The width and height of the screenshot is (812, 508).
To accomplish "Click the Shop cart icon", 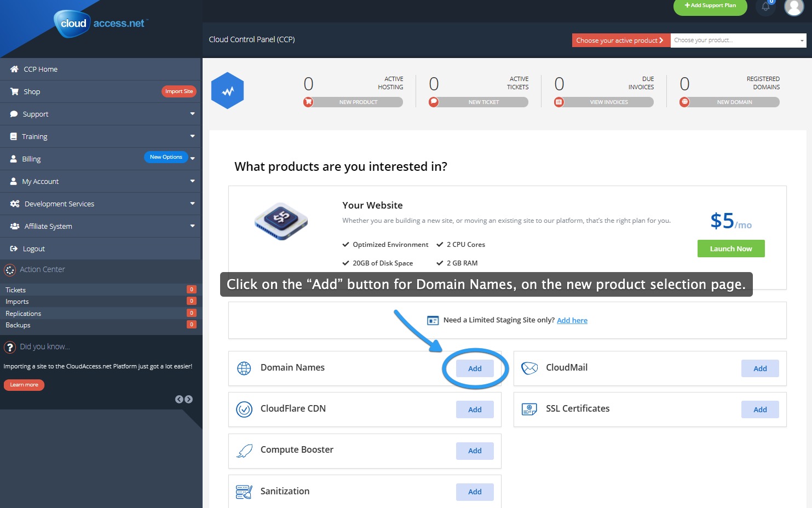I will (14, 91).
